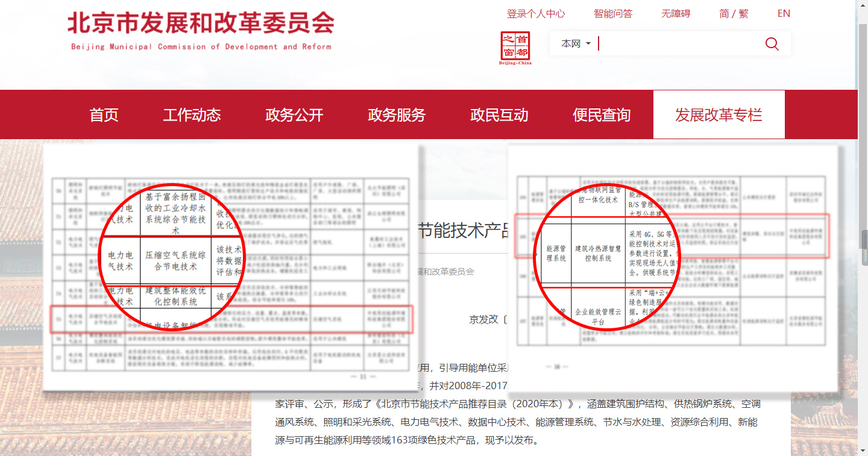Open the 本网 search scope dropdown
Image resolution: width=868 pixels, height=456 pixels.
[576, 43]
